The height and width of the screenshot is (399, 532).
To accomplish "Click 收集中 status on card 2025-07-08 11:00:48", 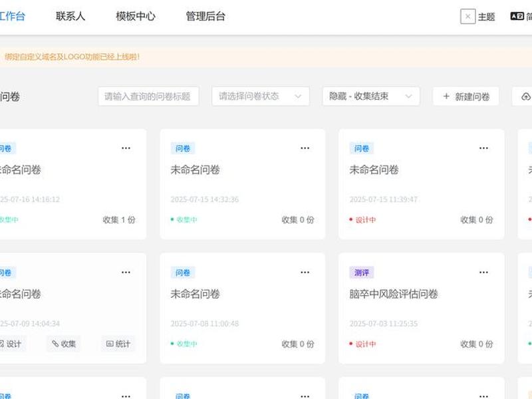I will pos(184,344).
